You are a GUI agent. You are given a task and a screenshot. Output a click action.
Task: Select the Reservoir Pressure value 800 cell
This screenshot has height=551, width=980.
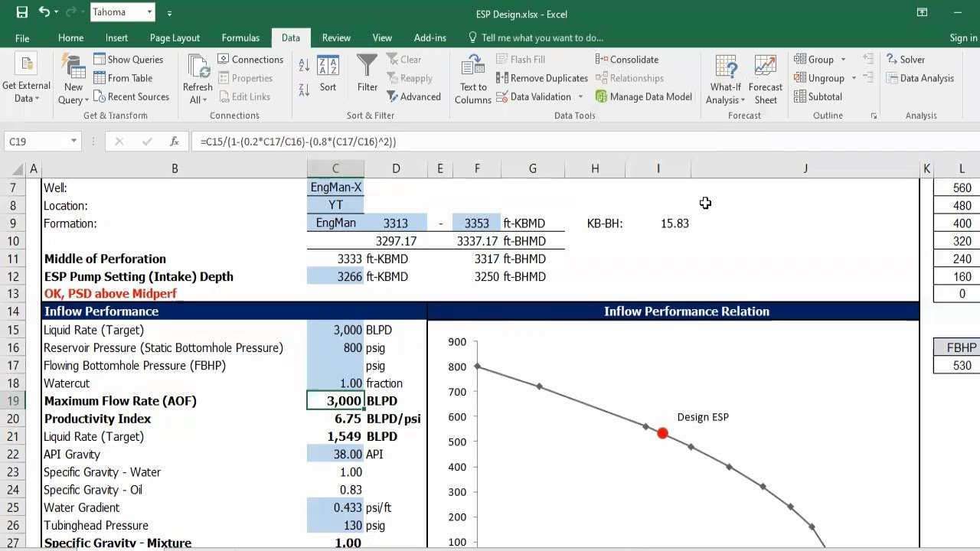[x=335, y=347]
